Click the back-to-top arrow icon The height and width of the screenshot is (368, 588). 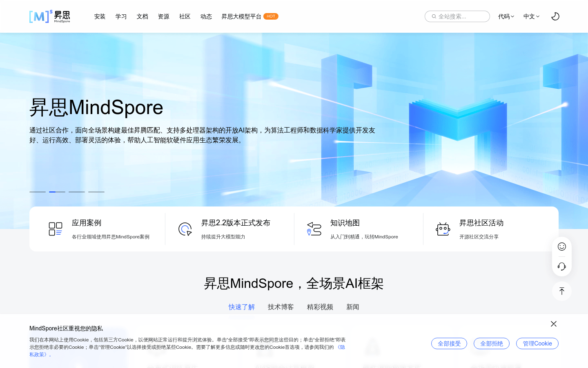click(562, 291)
